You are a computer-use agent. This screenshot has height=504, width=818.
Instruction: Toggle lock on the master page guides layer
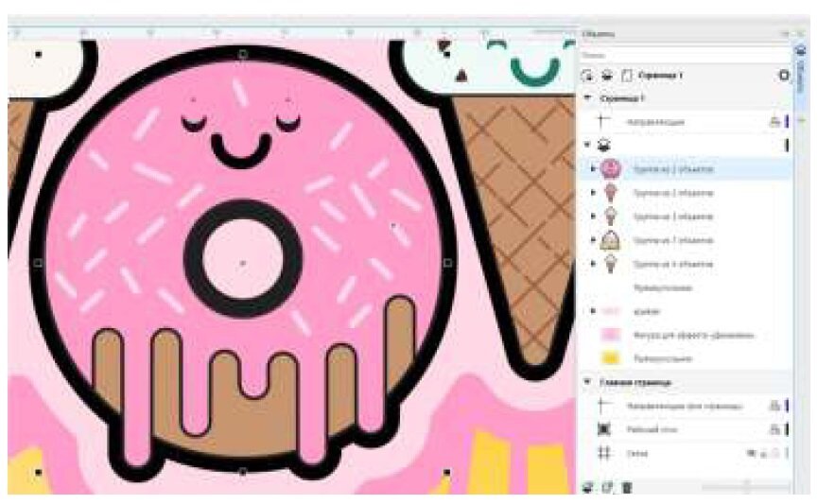pos(774,406)
